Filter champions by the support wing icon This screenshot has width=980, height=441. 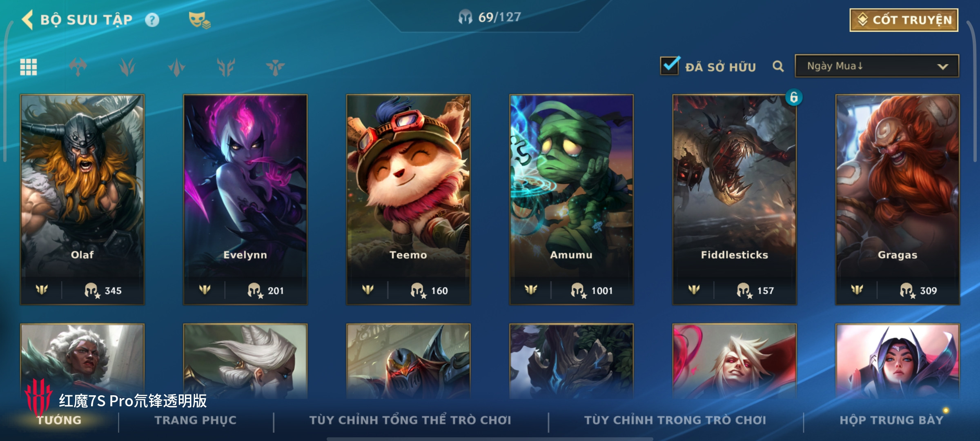(x=275, y=67)
